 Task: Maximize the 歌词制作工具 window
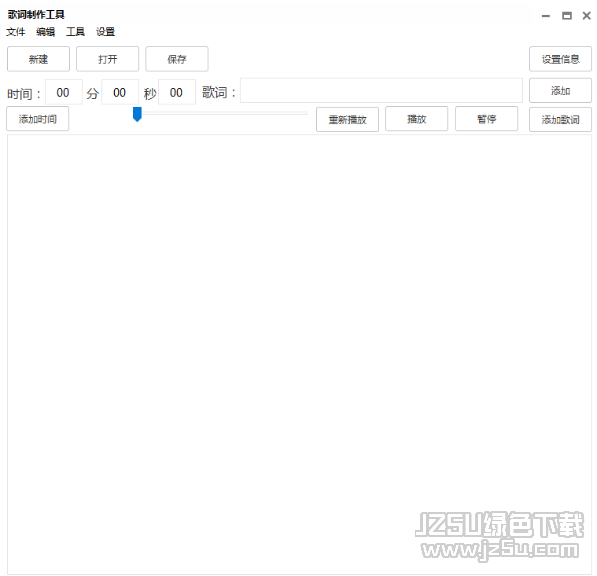(x=567, y=16)
